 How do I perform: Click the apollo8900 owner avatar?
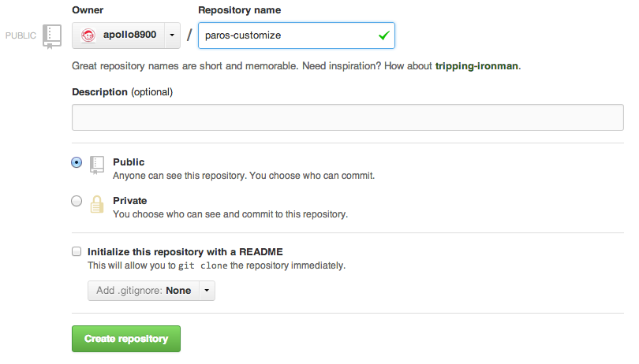coord(88,35)
